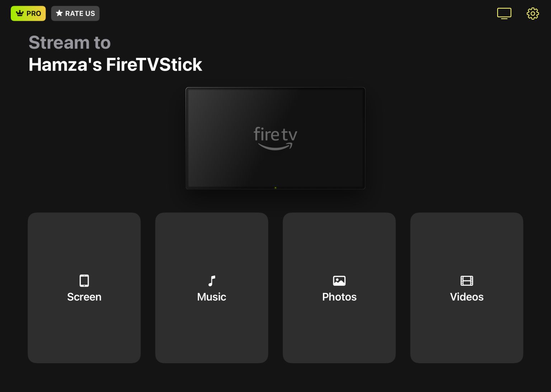
Task: Click the device name Hamza's FireTVStick
Action: click(115, 65)
